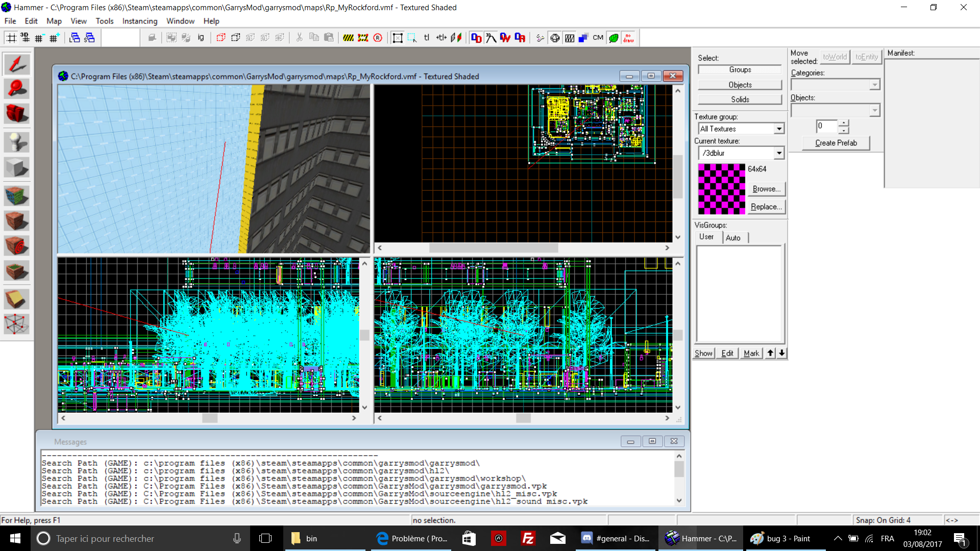The width and height of the screenshot is (980, 551).
Task: Switch to the User VisGroups tab
Action: tap(706, 237)
